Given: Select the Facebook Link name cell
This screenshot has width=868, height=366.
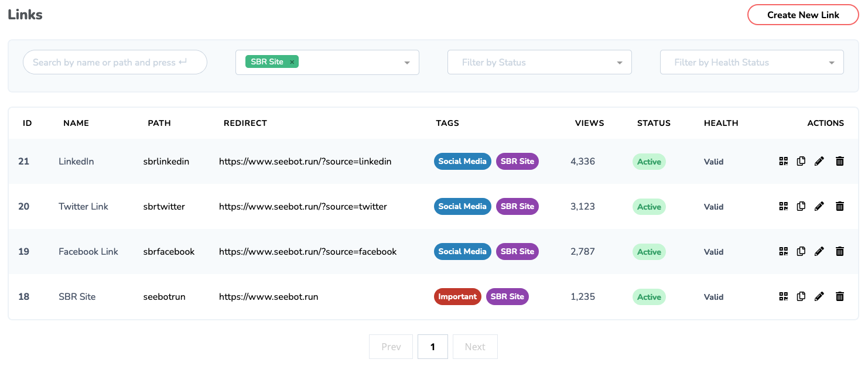Looking at the screenshot, I should coord(88,251).
